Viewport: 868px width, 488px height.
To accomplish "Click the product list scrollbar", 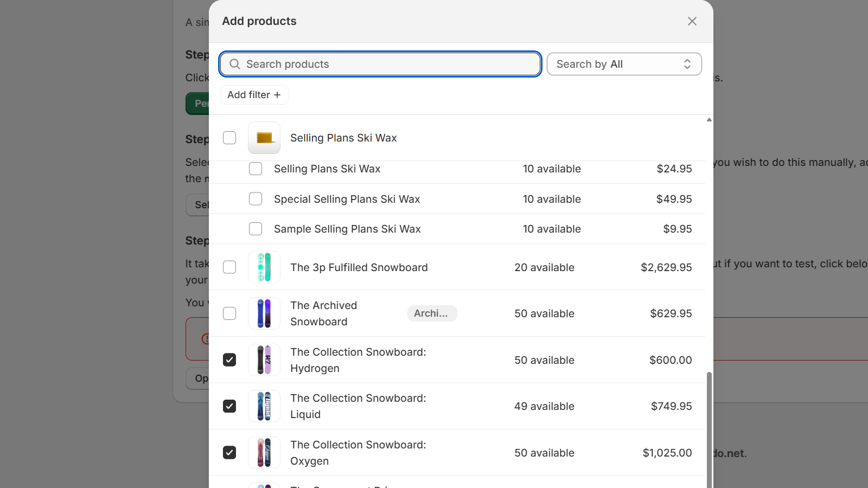I will coord(709,428).
